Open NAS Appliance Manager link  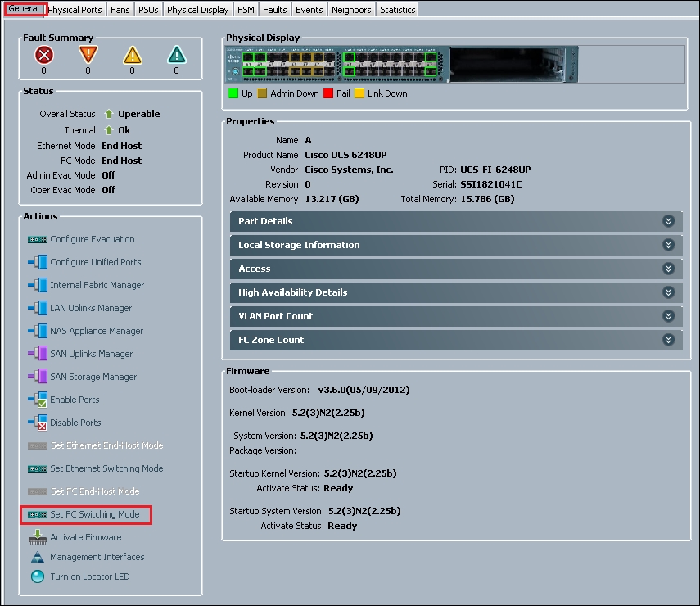click(97, 331)
